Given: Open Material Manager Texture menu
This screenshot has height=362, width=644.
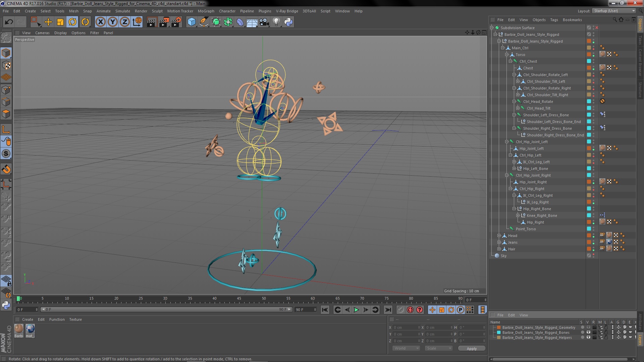Looking at the screenshot, I should [75, 319].
